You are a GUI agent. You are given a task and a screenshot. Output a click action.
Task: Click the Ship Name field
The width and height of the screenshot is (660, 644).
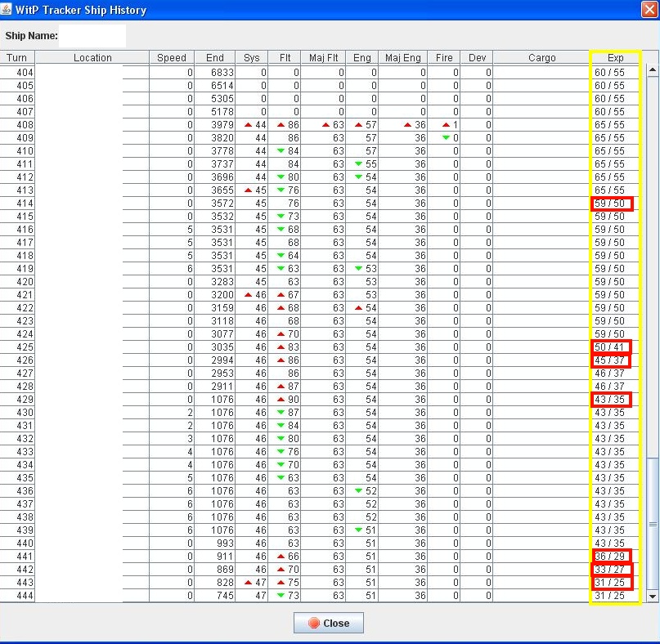pos(92,36)
